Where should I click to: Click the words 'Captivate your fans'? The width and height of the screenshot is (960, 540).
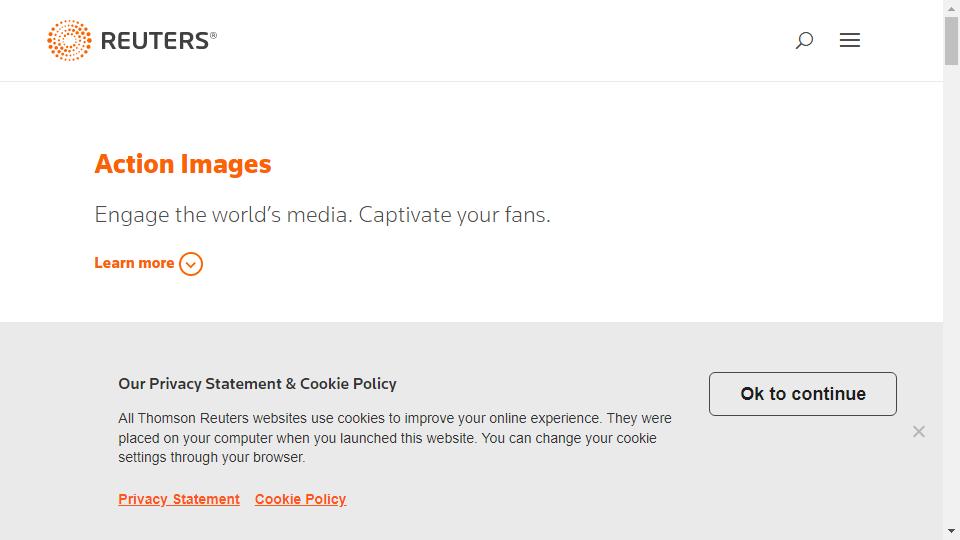454,215
